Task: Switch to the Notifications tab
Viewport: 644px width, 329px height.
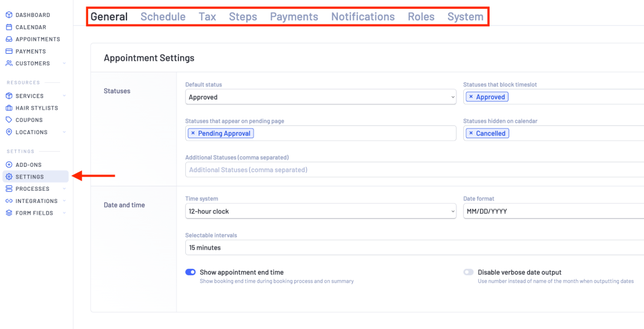Action: click(x=363, y=16)
